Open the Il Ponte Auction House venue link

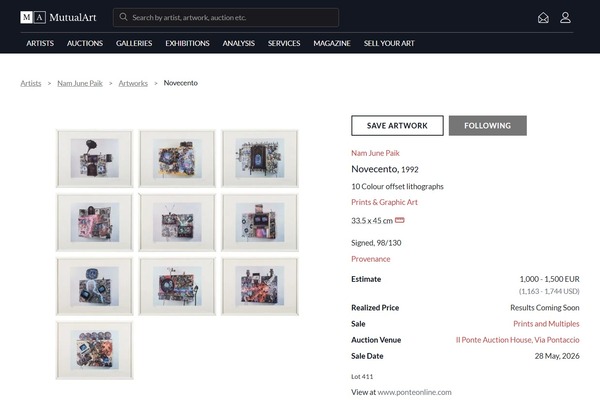(517, 340)
